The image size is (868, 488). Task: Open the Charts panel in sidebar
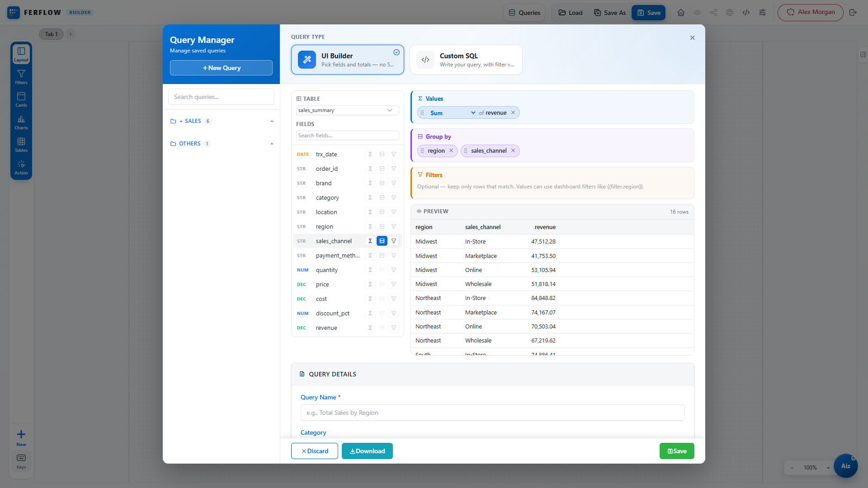coord(21,122)
